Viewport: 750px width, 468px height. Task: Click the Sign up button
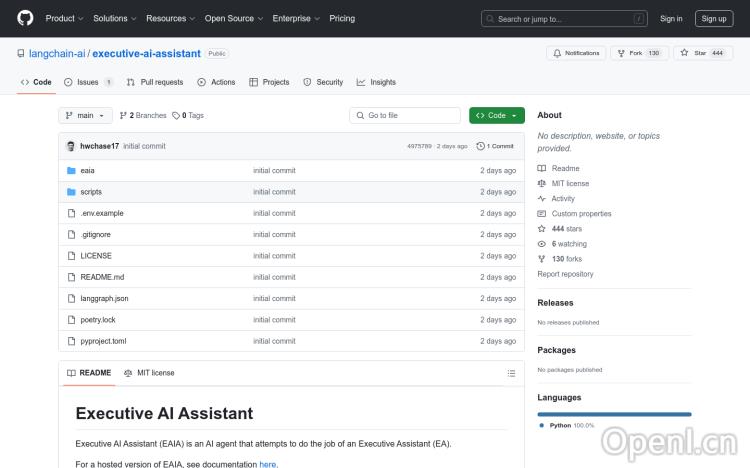714,18
